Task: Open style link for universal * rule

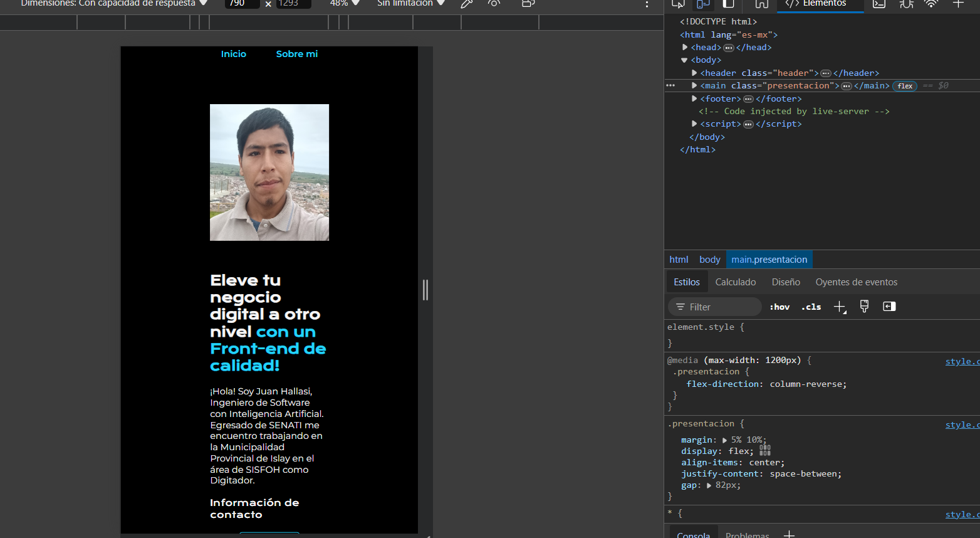Action: tap(962, 514)
